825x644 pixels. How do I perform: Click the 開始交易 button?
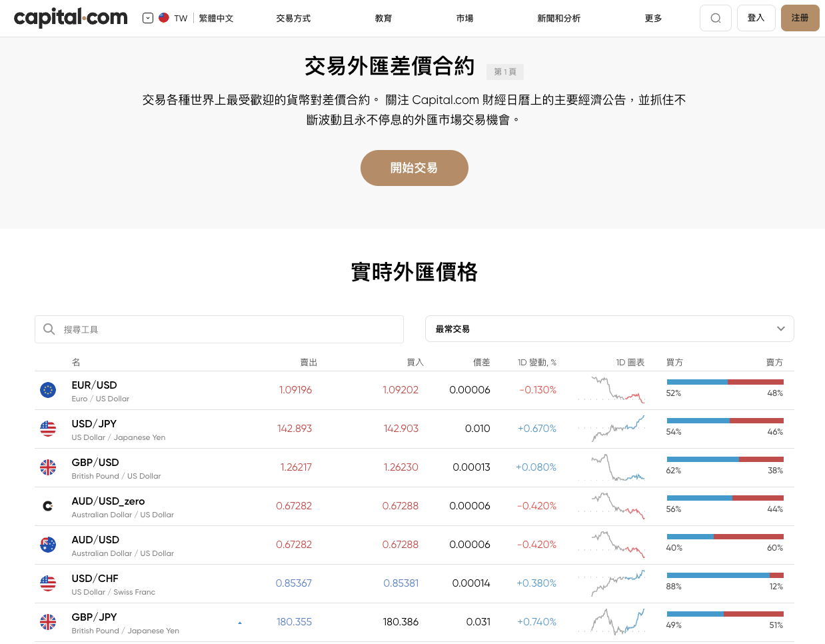[x=414, y=168]
